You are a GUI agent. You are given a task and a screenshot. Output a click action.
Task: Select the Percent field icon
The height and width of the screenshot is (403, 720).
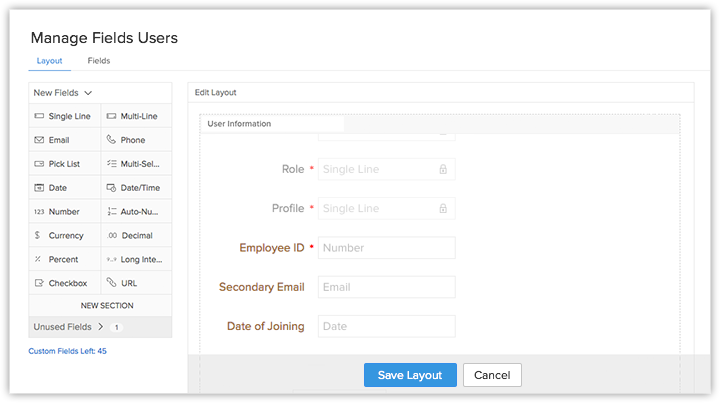38,260
